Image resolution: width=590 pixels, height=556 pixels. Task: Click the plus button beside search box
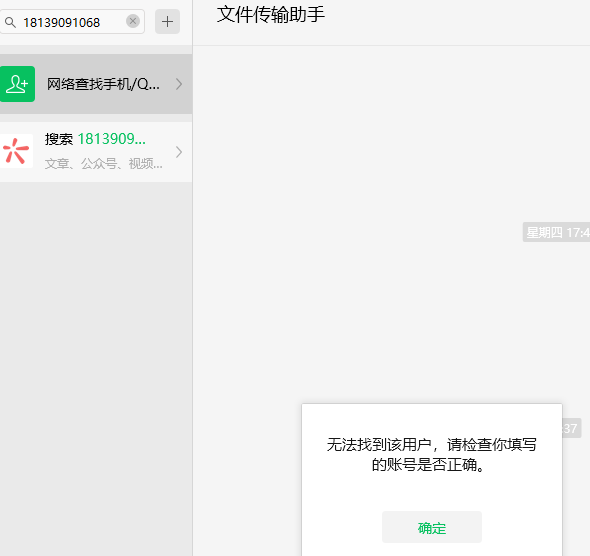(x=167, y=21)
